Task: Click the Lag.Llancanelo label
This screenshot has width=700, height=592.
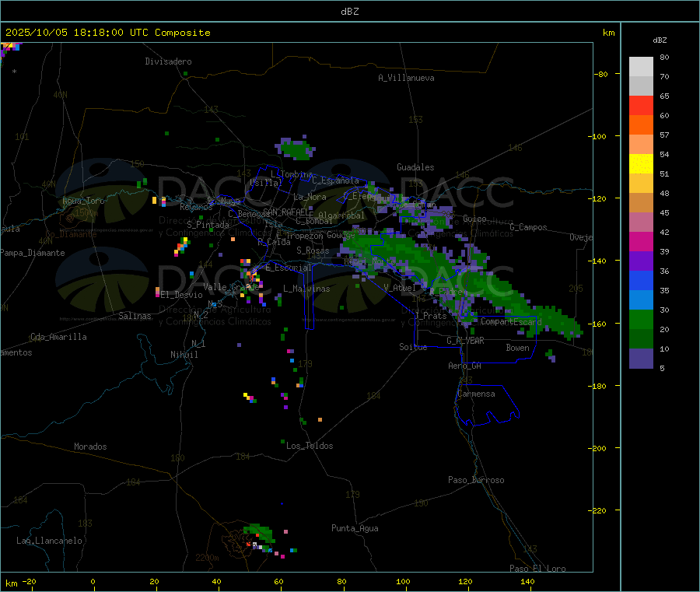Action: (50, 541)
